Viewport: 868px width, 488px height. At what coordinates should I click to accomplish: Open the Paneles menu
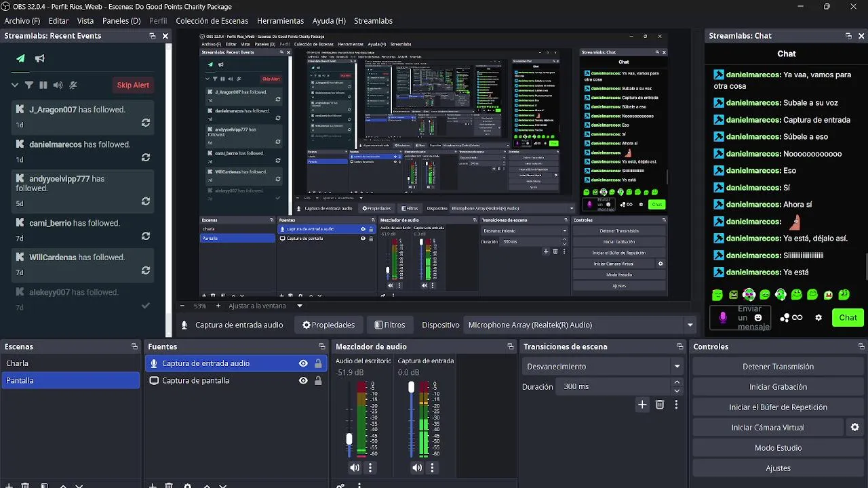tap(121, 21)
